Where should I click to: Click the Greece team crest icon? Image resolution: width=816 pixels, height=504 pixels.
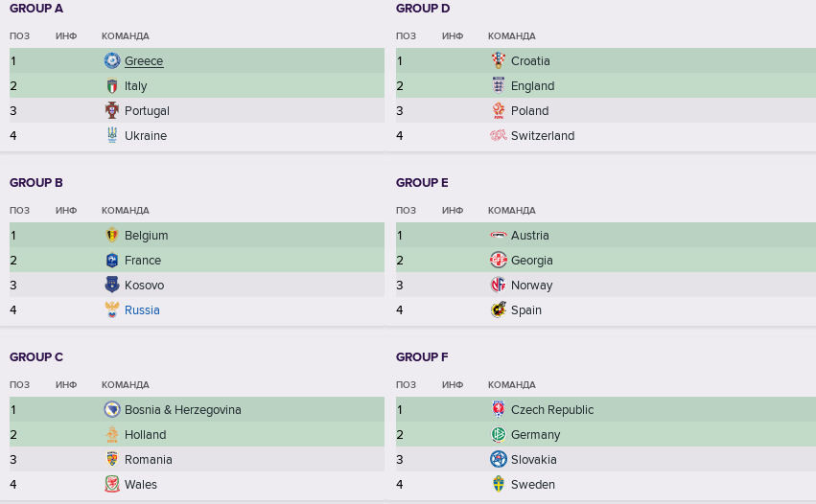[112, 60]
